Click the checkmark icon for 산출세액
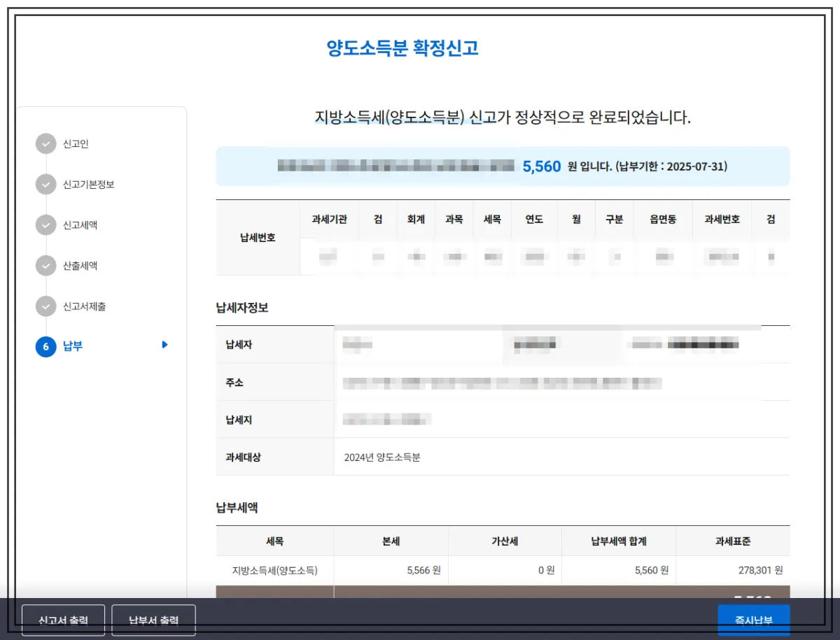 (45, 264)
